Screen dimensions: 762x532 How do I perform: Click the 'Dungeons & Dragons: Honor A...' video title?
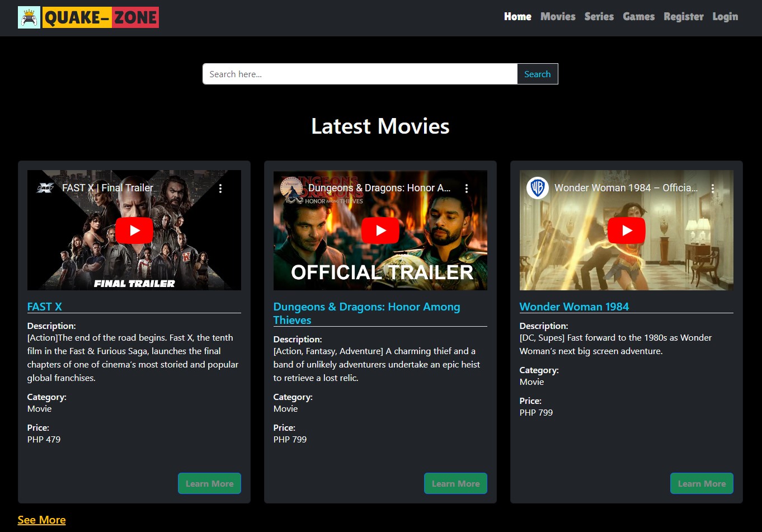(x=379, y=188)
